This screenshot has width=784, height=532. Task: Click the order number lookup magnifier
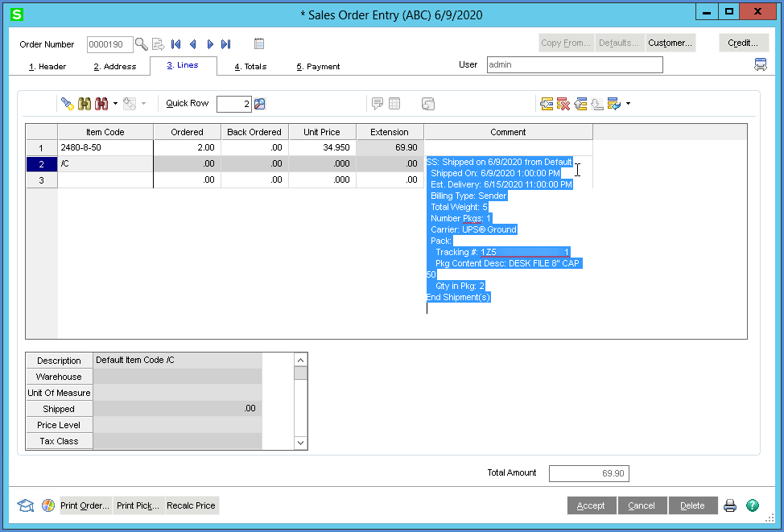click(x=142, y=44)
